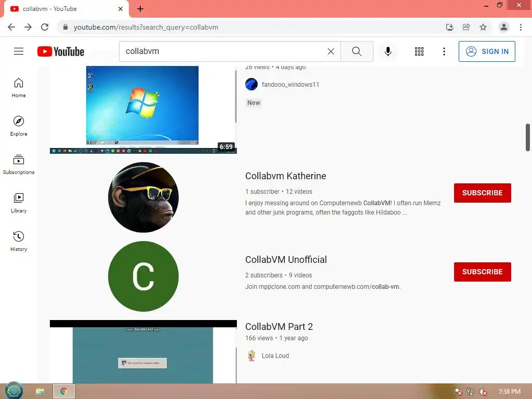Open the YouTube hamburger guide menu
Screen dimensions: 532x399
[19, 51]
